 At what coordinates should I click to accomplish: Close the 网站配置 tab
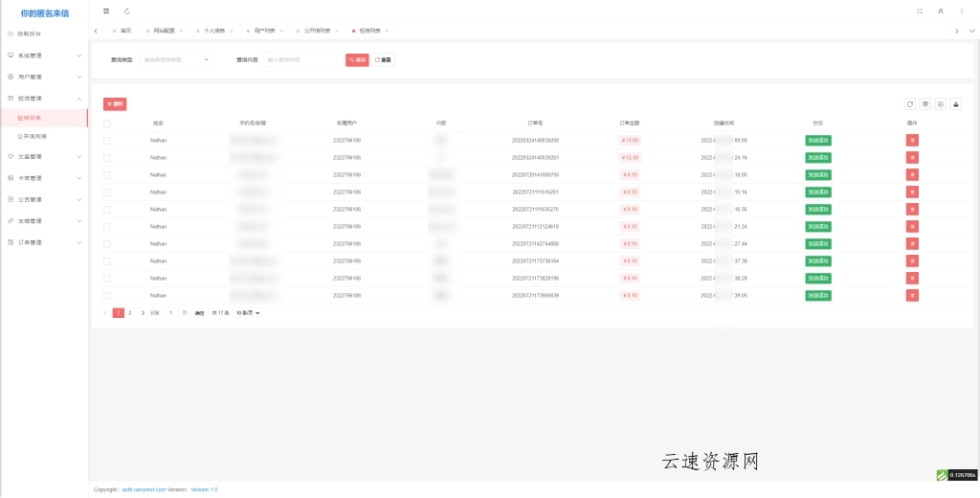tap(181, 31)
